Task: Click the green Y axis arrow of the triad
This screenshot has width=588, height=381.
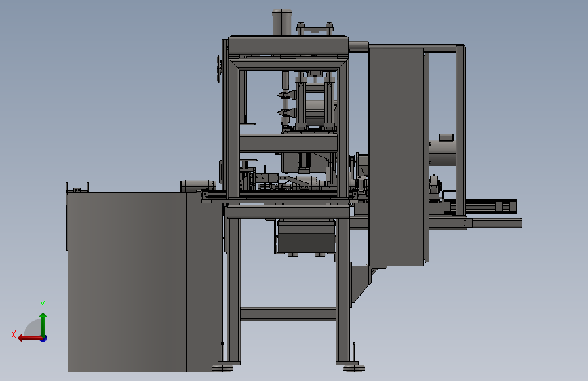Action: (x=43, y=324)
